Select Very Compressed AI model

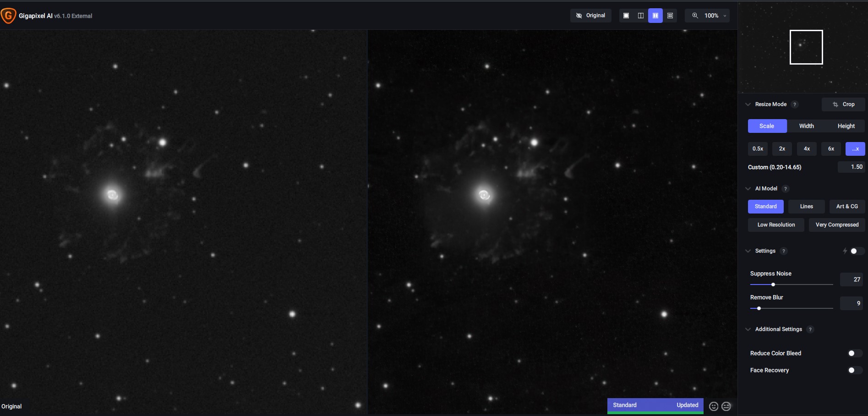pyautogui.click(x=837, y=225)
